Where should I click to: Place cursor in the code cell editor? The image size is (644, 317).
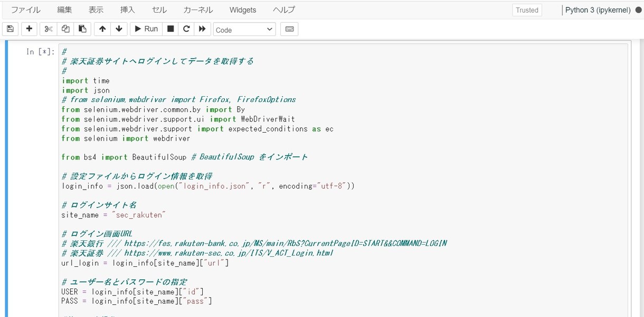343,180
